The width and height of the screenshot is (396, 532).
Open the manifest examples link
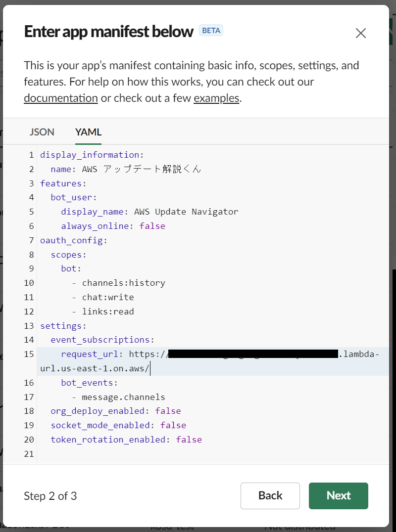[216, 98]
